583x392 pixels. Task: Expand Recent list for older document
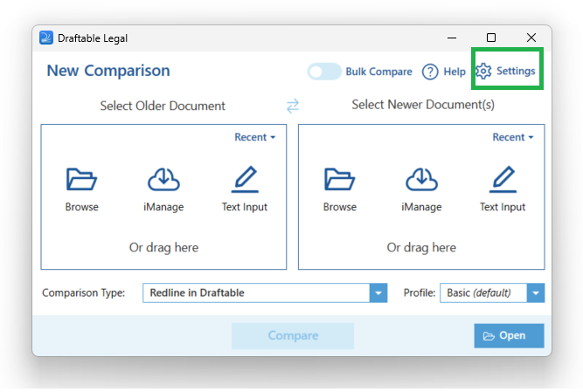click(254, 137)
